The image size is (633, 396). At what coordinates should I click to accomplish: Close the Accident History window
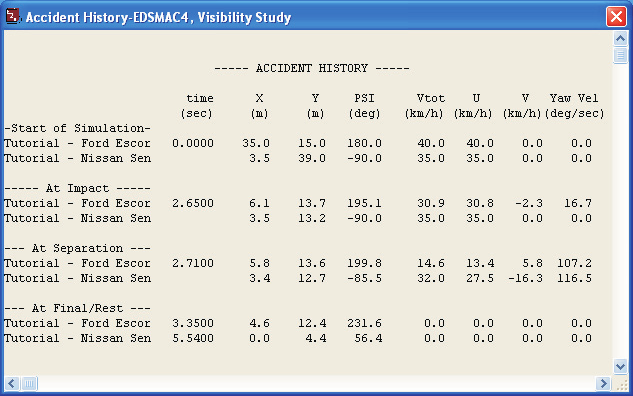(616, 17)
